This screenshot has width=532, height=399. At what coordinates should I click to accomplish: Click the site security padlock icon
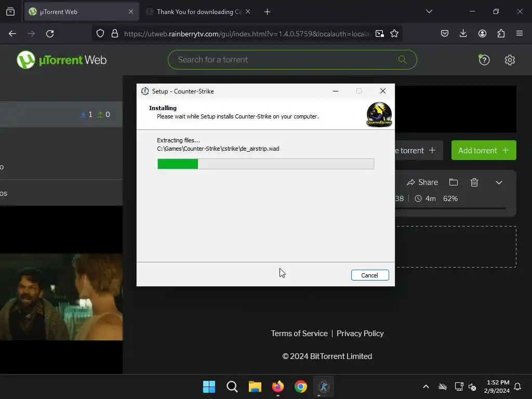tap(115, 34)
